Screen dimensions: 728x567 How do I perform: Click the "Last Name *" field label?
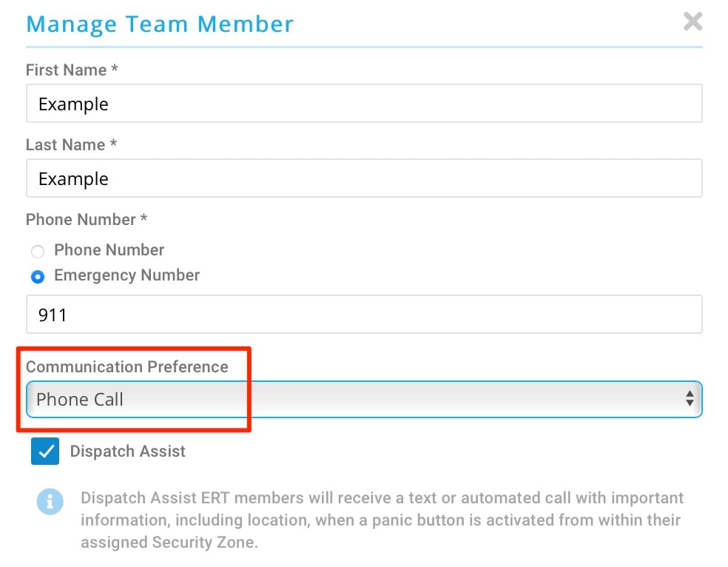pyautogui.click(x=71, y=145)
